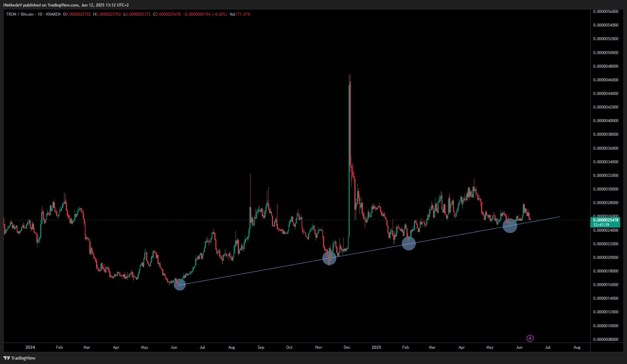The height and width of the screenshot is (364, 627).
Task: Click the KRAKEN exchange label
Action: click(53, 14)
